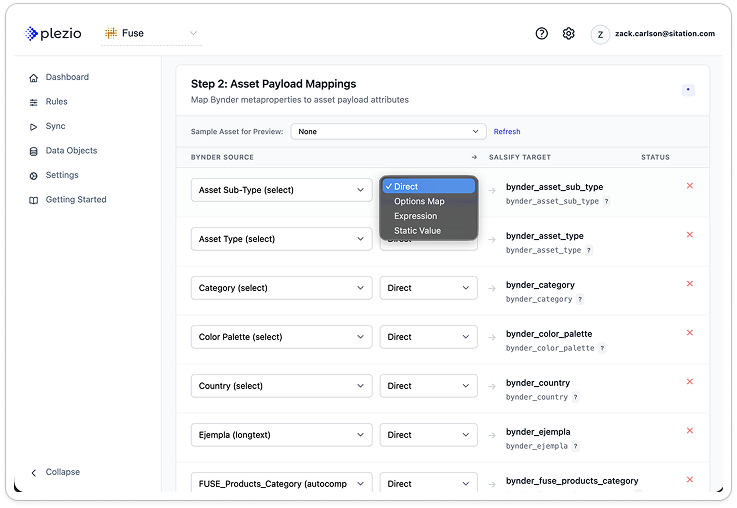Remove the bynder_ejempla mapping with red X
Viewport: 737px width, 508px height.
[x=690, y=430]
